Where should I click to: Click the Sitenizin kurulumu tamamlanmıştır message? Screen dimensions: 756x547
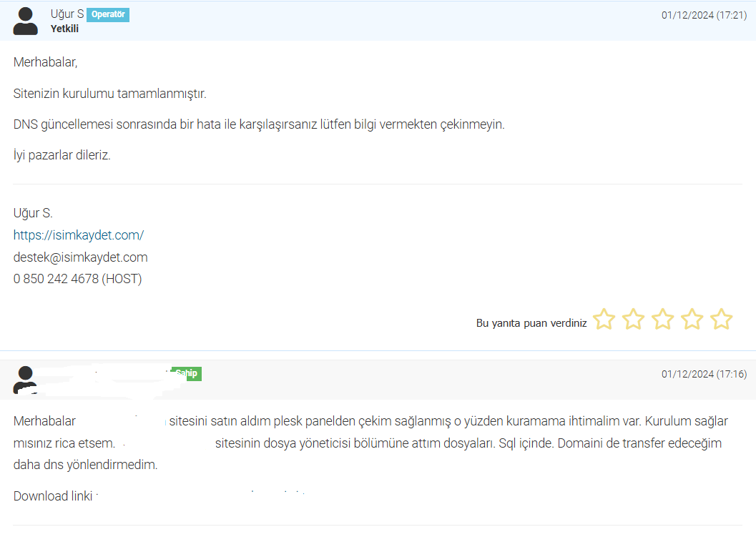[x=110, y=94]
